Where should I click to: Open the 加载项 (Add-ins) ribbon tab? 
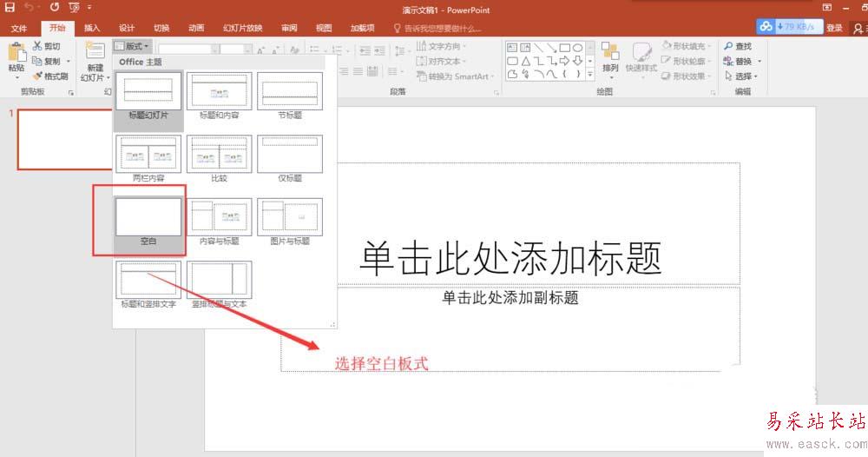(362, 29)
